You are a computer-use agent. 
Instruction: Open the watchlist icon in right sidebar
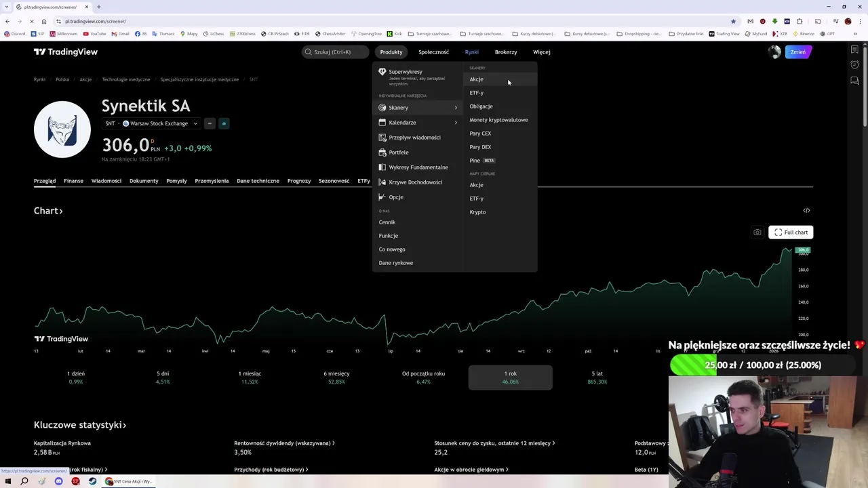pos(854,49)
